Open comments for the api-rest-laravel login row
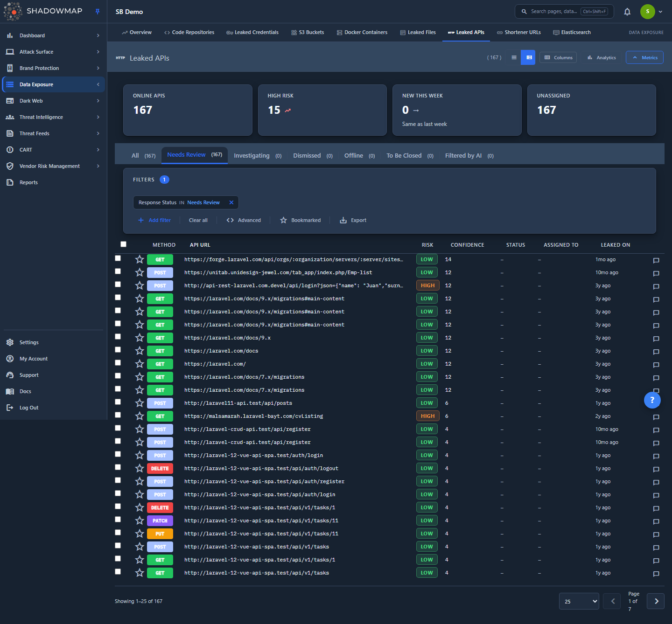The image size is (672, 624). coord(656,286)
